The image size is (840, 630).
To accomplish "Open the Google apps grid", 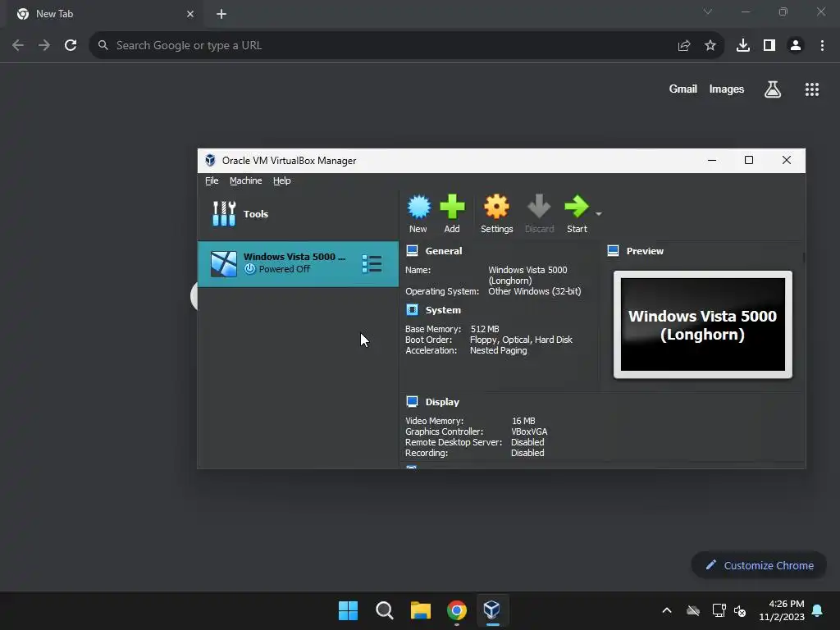I will (812, 89).
